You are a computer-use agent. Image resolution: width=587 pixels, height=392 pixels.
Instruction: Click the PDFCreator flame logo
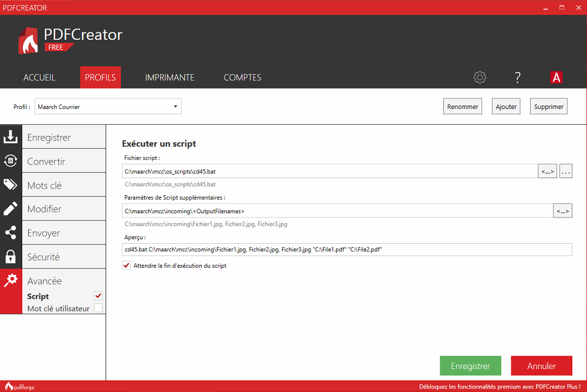point(29,40)
